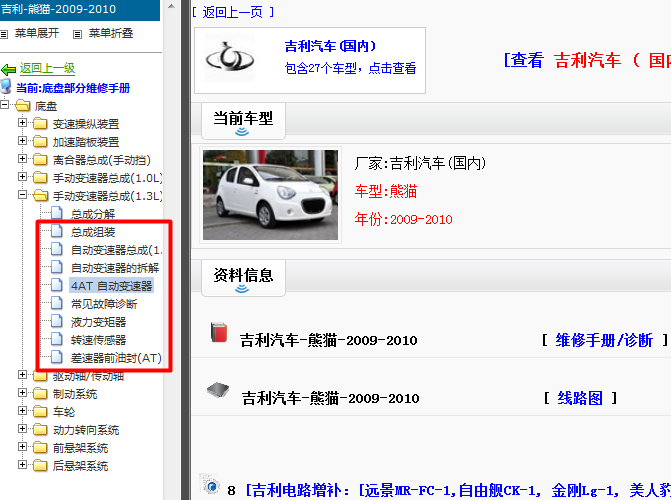This screenshot has height=500, width=671.
Task: Click the 返回上一级 link
Action: (x=47, y=68)
